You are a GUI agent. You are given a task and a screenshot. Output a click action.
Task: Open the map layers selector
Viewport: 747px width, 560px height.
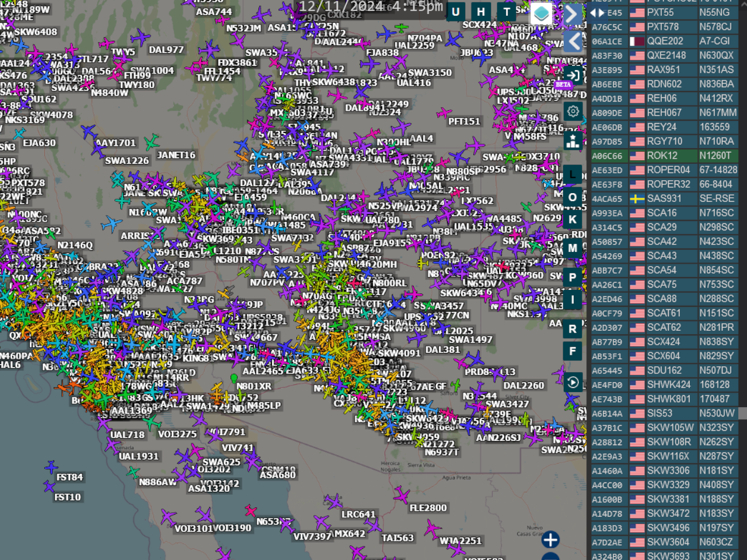pos(542,13)
